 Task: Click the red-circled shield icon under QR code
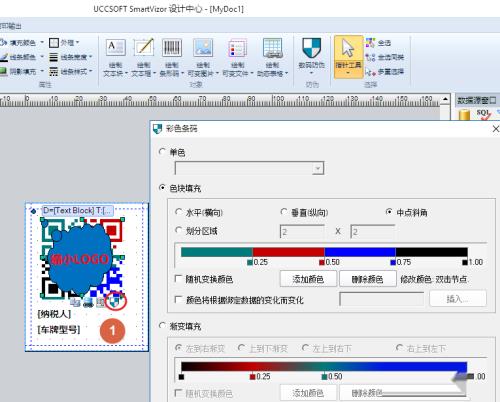[116, 301]
